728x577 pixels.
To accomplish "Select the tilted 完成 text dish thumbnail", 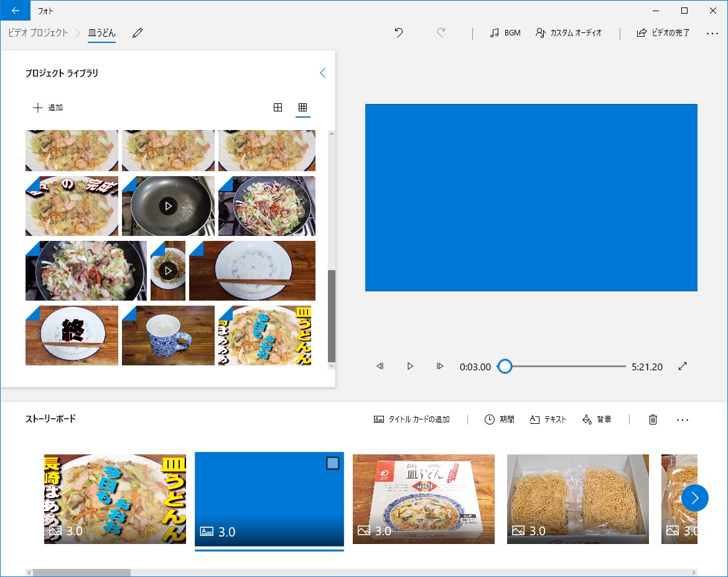I will click(x=72, y=206).
